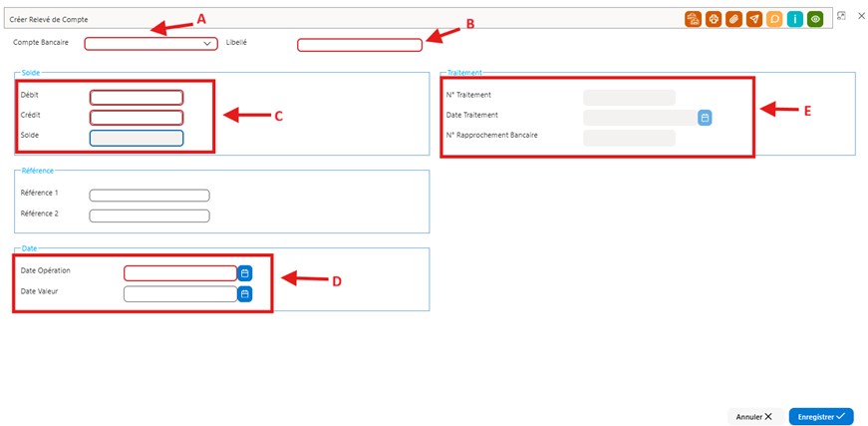Click the fax/phone icon in header toolbar
The height and width of the screenshot is (426, 868).
(x=693, y=19)
